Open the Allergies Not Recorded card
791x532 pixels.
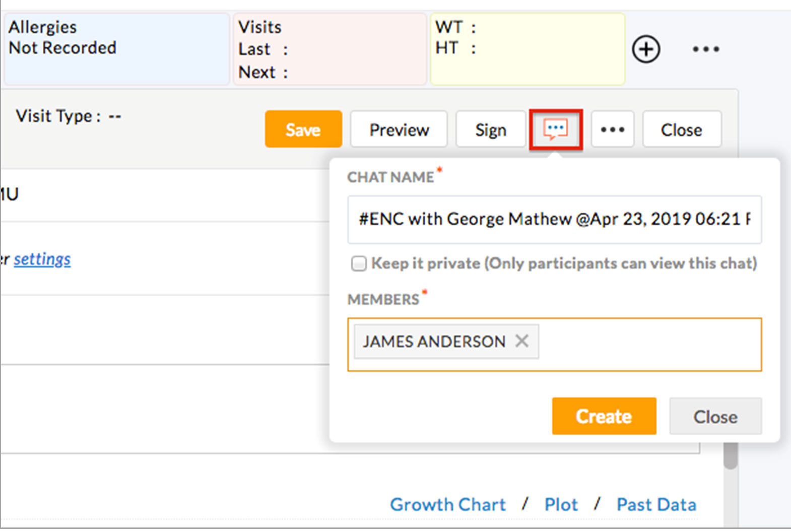click(117, 49)
